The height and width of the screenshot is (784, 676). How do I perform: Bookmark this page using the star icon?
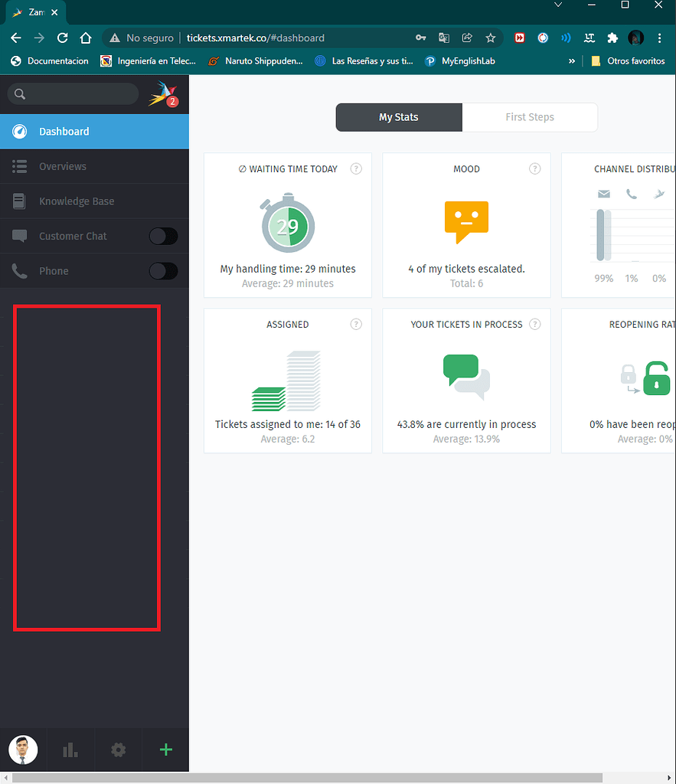[x=491, y=38]
